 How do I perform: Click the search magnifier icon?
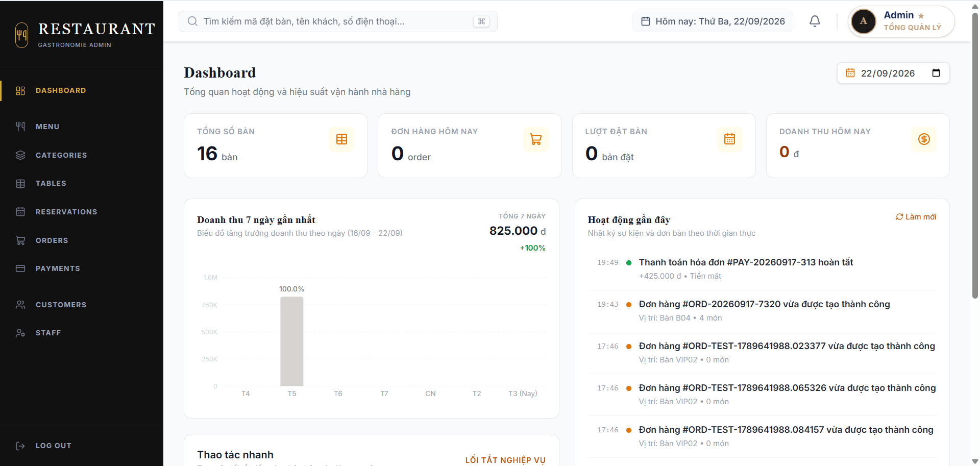(x=192, y=21)
